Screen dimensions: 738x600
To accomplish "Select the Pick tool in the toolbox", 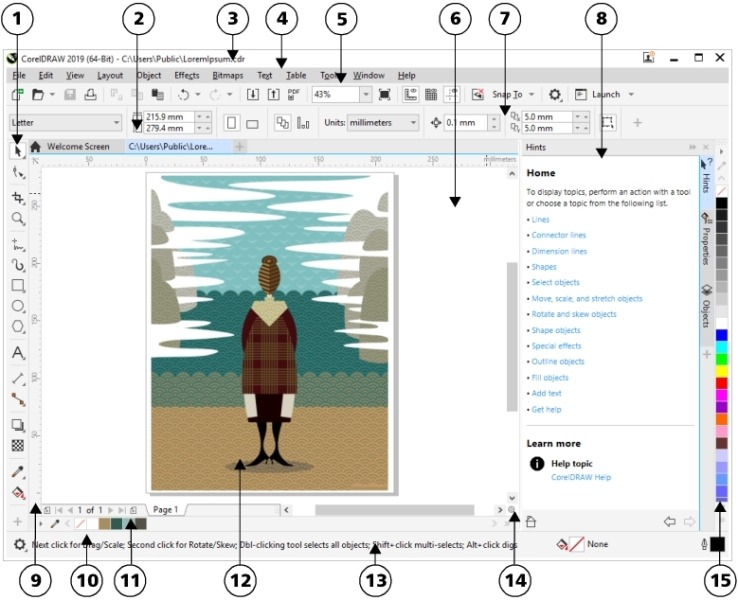I will point(18,151).
